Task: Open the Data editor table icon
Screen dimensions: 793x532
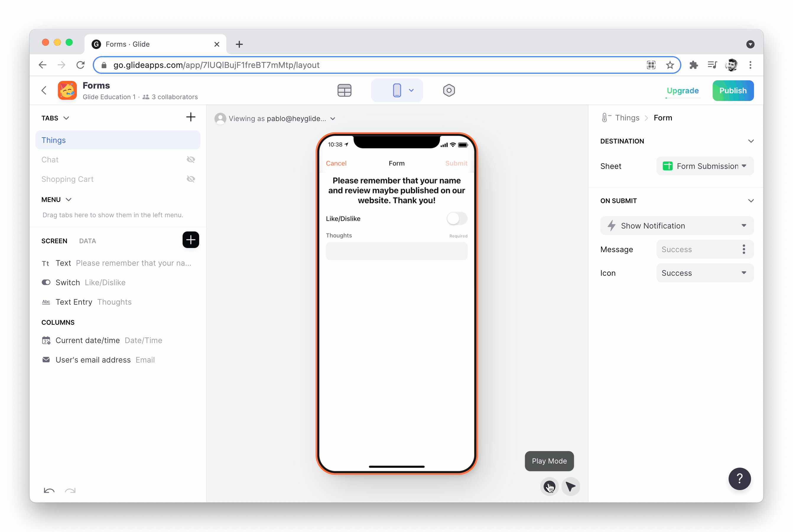Action: point(344,91)
